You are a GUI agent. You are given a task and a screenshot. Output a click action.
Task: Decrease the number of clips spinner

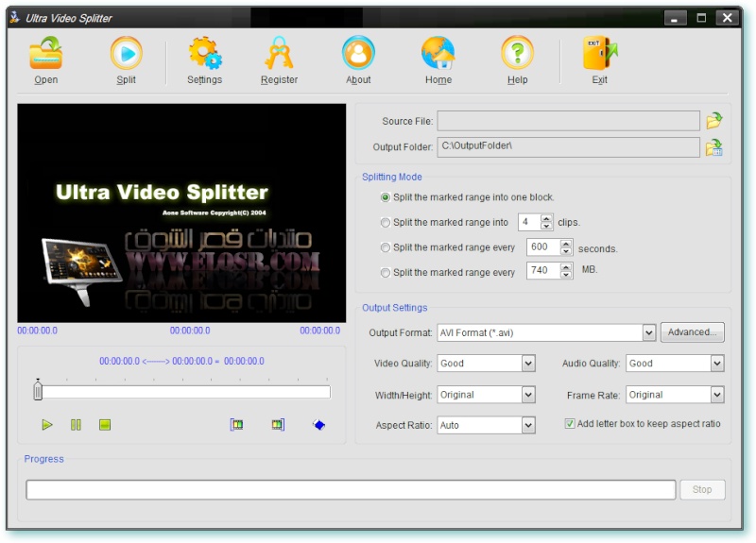coord(546,226)
